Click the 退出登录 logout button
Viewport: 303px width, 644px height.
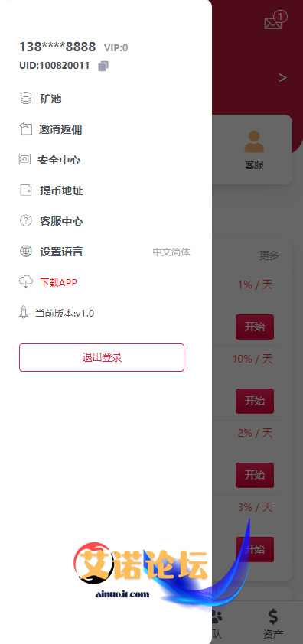point(102,357)
